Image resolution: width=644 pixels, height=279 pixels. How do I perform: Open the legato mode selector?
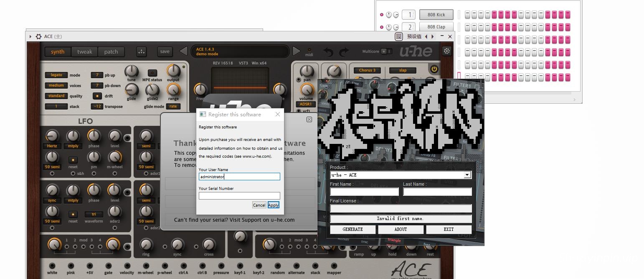pos(56,75)
